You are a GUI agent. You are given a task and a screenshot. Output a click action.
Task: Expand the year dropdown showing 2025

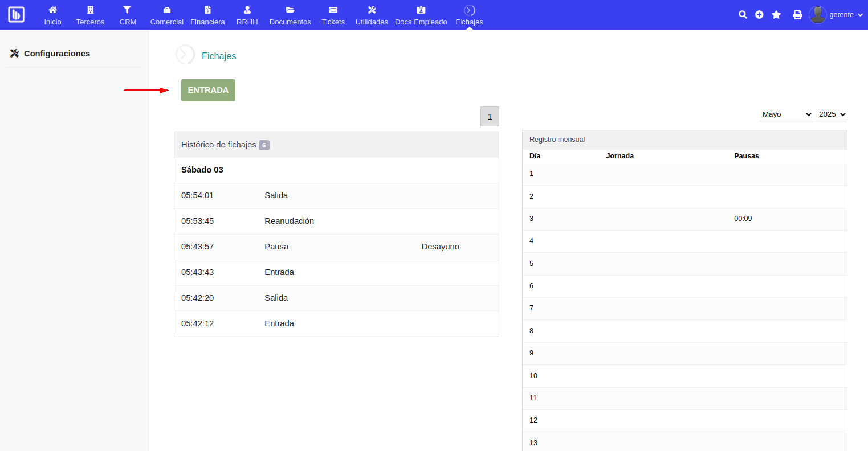point(832,114)
